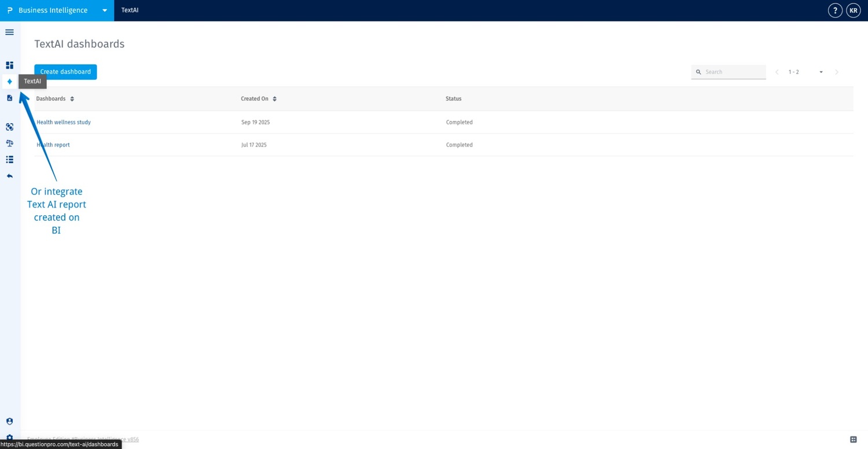
Task: Open the user profile shield icon
Action: pos(9,421)
